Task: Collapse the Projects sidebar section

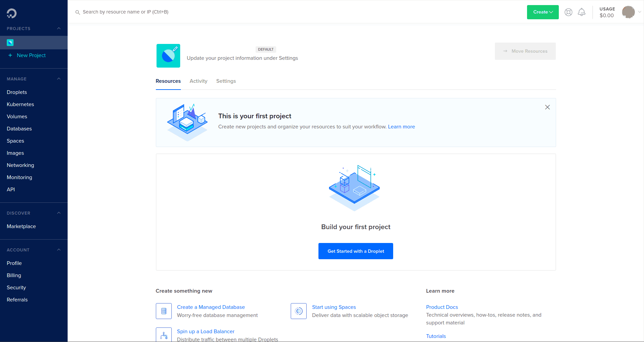Action: click(59, 28)
